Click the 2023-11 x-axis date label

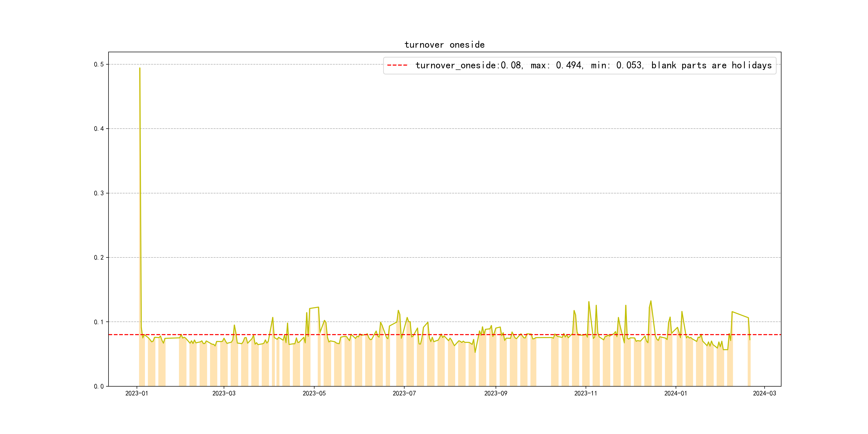coord(586,393)
